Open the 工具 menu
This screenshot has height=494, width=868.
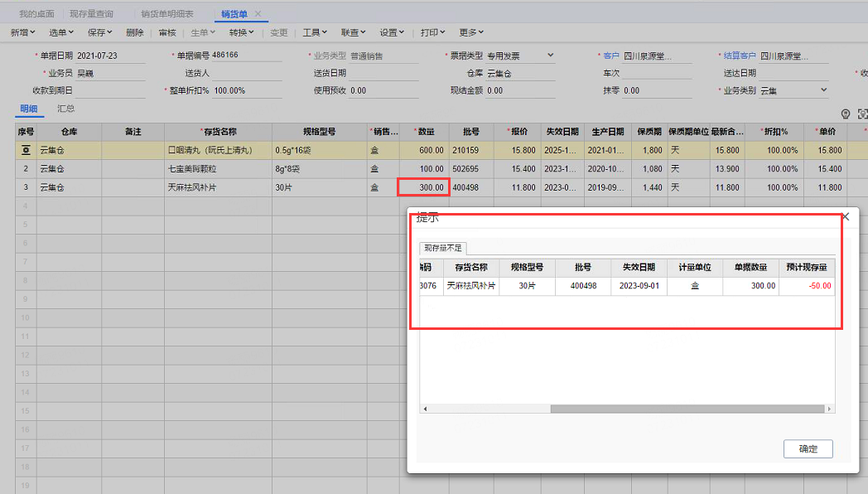315,32
